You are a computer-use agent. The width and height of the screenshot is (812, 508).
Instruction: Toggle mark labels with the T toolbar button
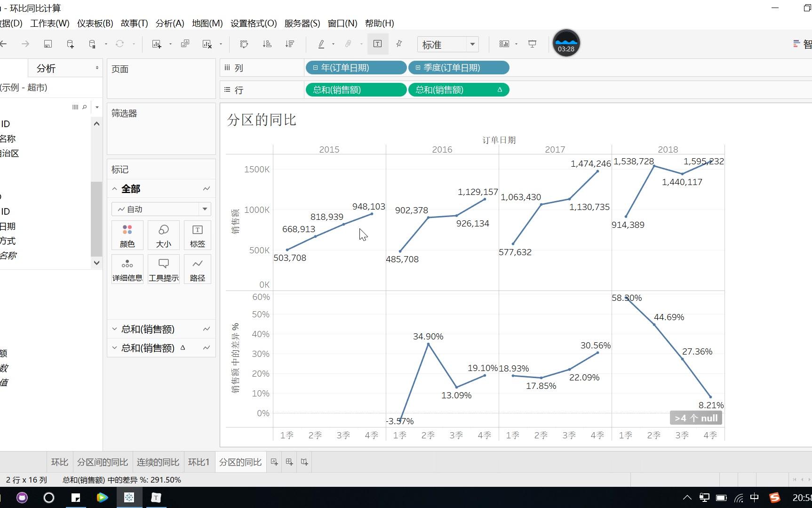tap(377, 44)
